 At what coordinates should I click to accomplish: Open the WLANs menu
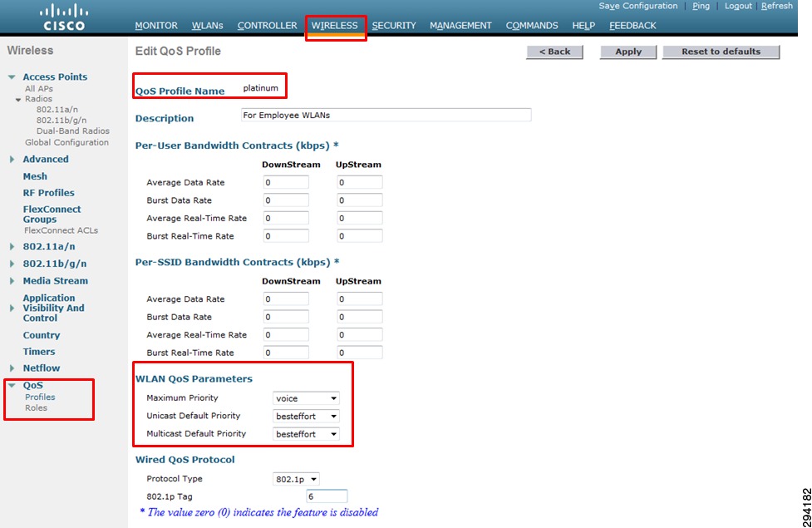(x=207, y=26)
